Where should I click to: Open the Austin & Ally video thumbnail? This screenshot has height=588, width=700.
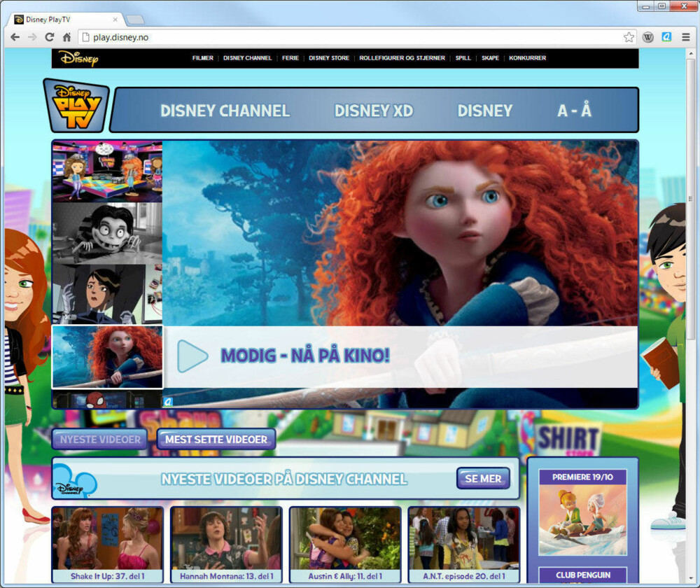pyautogui.click(x=345, y=538)
